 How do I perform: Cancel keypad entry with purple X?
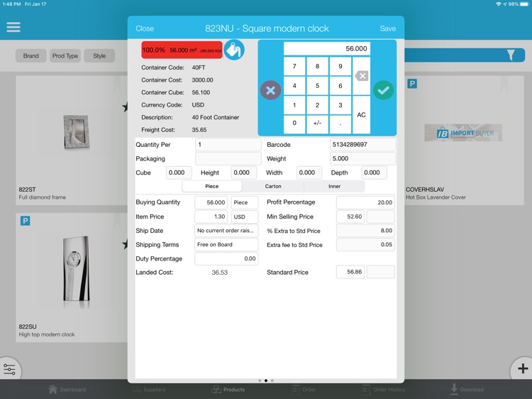click(x=270, y=90)
